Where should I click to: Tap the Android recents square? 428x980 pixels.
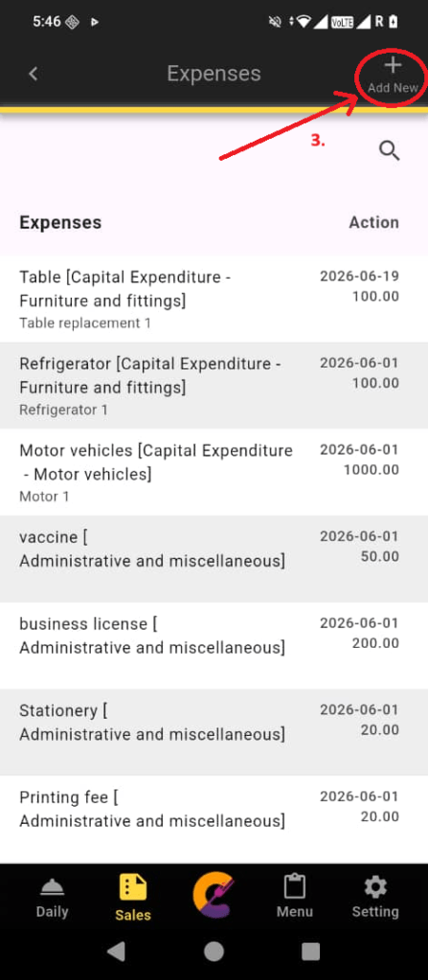point(311,951)
